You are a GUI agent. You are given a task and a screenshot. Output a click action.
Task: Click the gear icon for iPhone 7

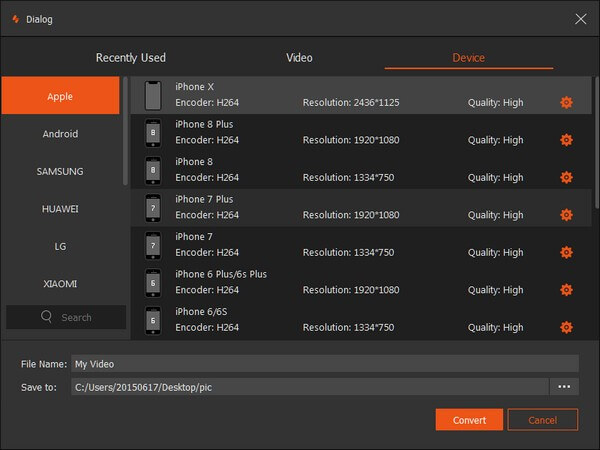[566, 252]
